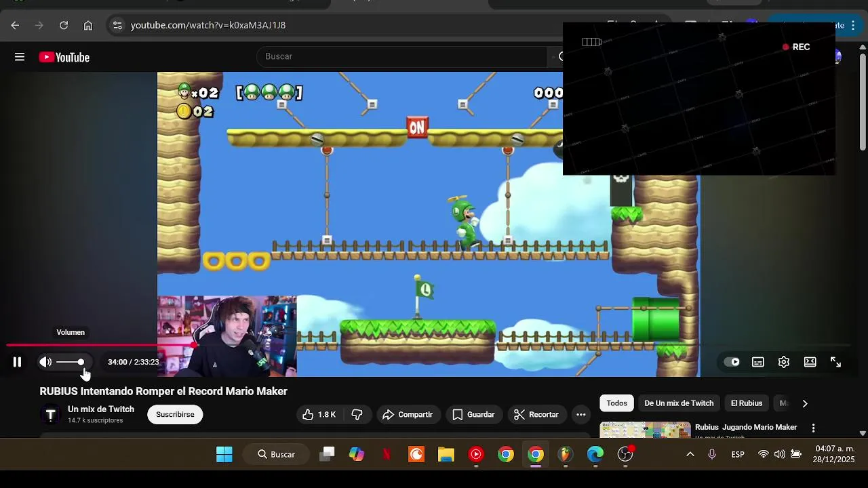Screen dimensions: 868x488
Task: Open the channel avatar T icon
Action: [x=50, y=414]
